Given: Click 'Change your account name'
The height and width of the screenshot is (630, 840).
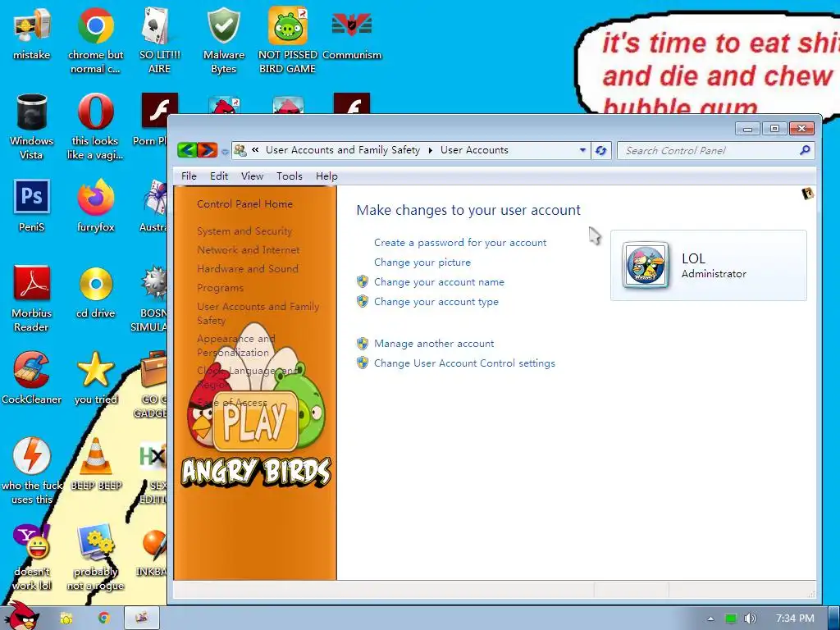Looking at the screenshot, I should (439, 282).
